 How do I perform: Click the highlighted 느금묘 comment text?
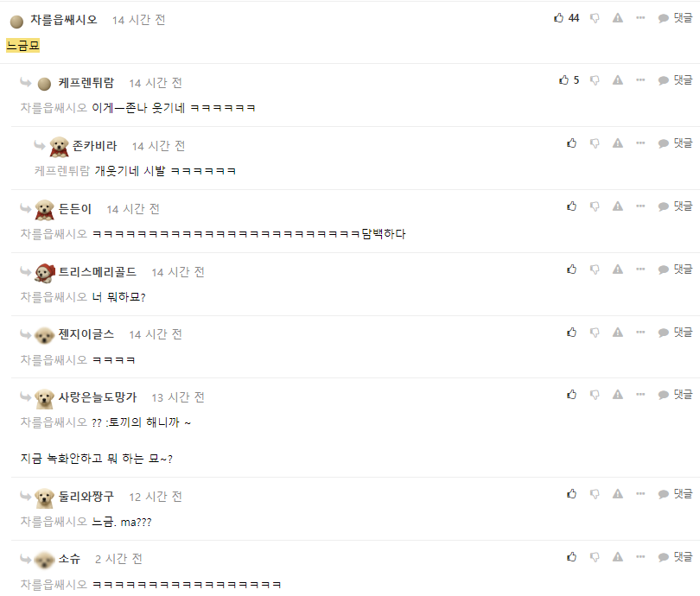[x=22, y=46]
